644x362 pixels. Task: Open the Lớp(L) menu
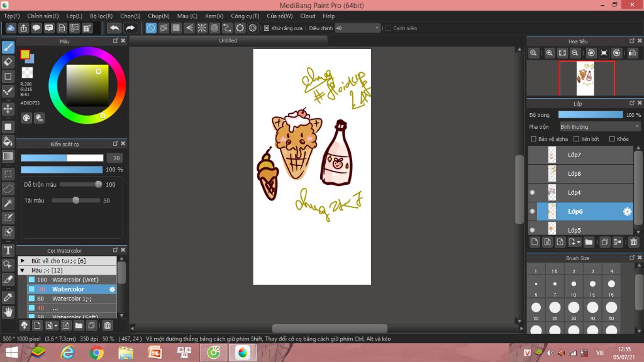click(74, 16)
